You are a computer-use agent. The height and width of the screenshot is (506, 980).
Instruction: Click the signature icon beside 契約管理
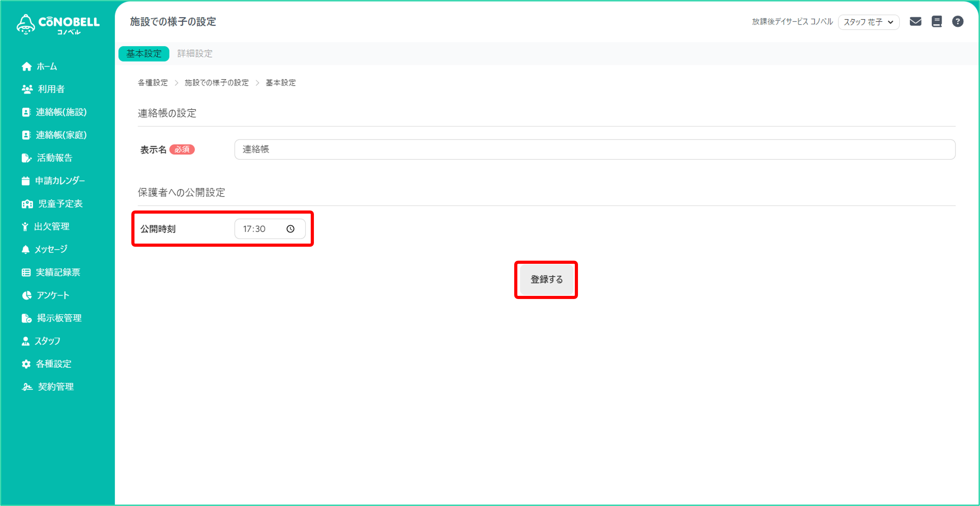[27, 387]
